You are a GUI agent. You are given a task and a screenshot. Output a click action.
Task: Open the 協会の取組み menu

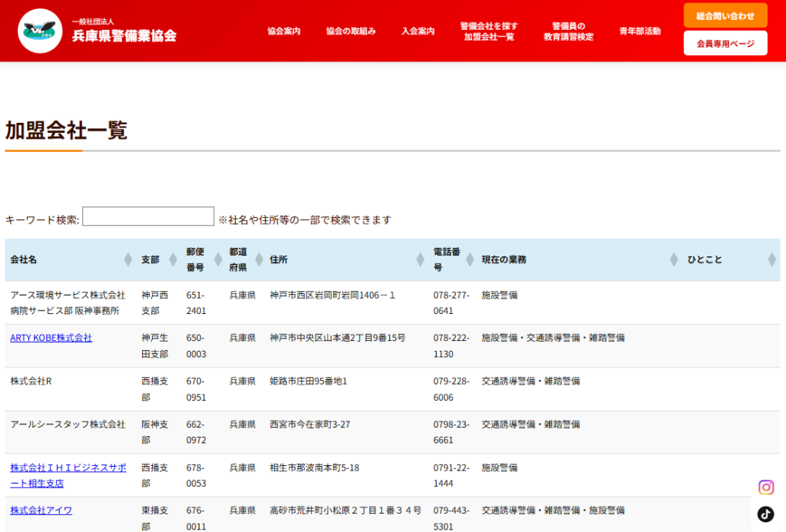[x=351, y=31]
